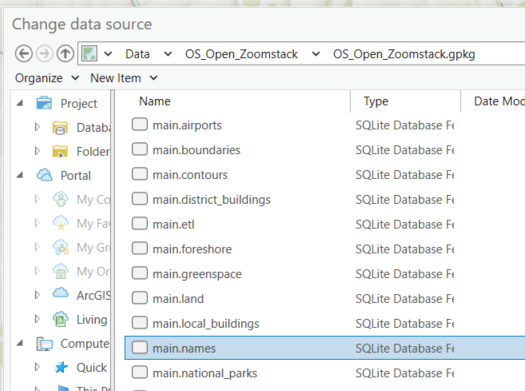Open dropdown arrow beside map icon in path
The width and height of the screenshot is (525, 391).
click(x=108, y=54)
